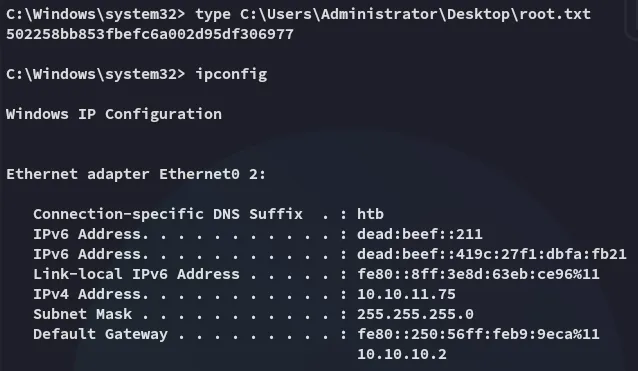
Task: Click the IPv6 address dead:beef::419c:27f1:dbfa:fb21
Action: point(492,254)
